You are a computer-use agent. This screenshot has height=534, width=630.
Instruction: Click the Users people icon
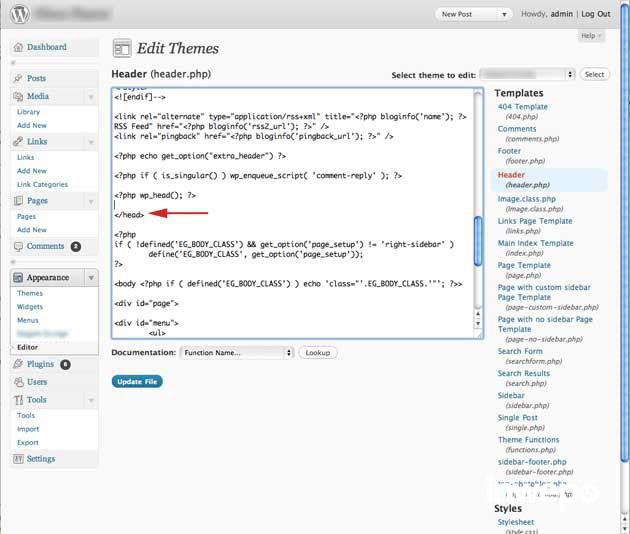pyautogui.click(x=18, y=382)
